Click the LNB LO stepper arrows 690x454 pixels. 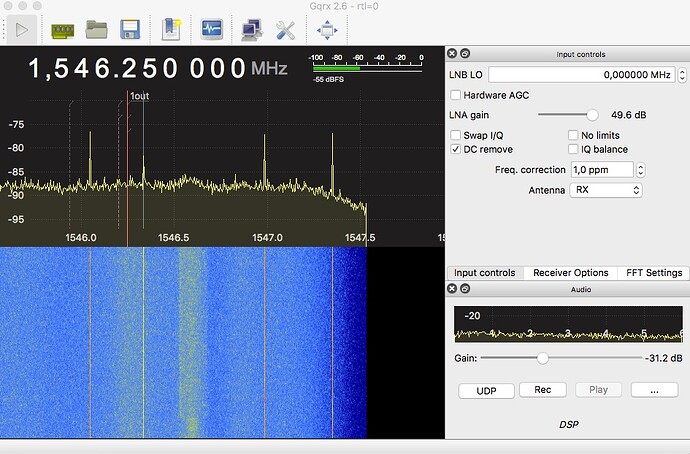pos(682,75)
